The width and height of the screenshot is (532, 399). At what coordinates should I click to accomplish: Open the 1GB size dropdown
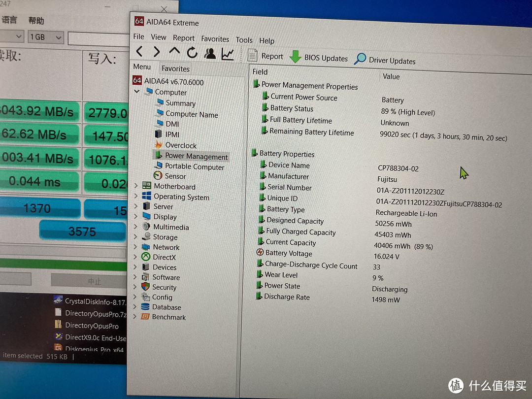tap(45, 37)
